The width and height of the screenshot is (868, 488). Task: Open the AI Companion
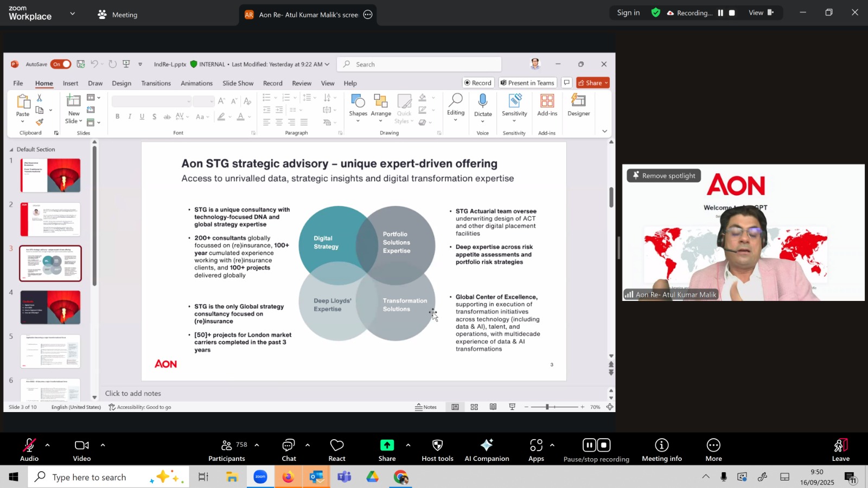(x=487, y=450)
